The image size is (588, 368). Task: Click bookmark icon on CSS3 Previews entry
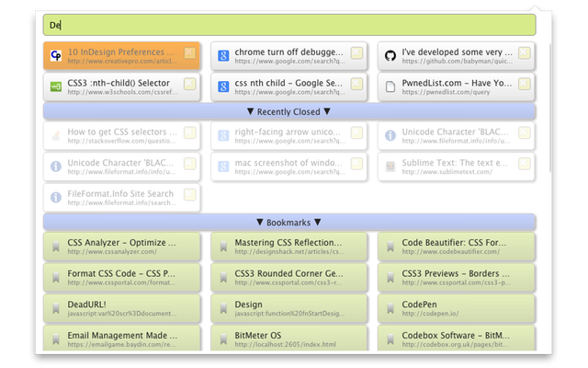point(390,278)
